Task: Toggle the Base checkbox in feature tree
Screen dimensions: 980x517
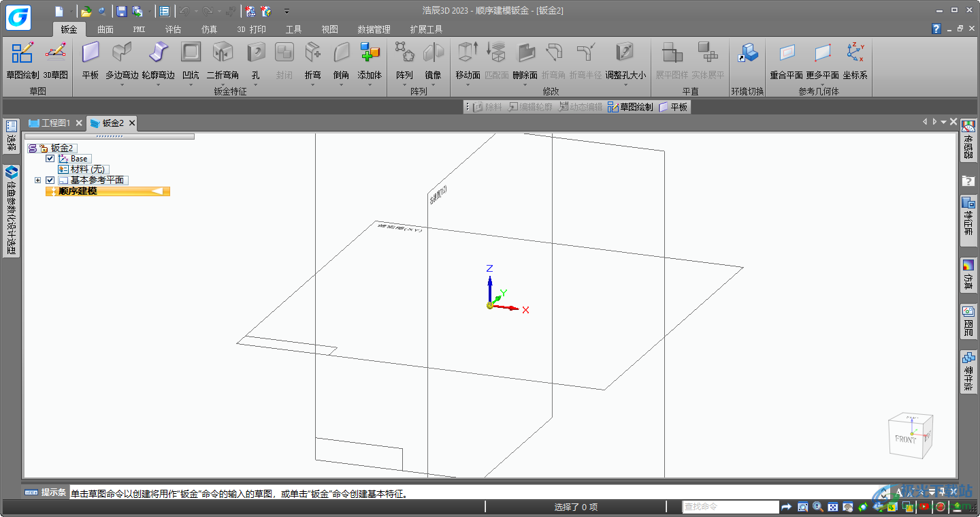Action: coord(50,159)
